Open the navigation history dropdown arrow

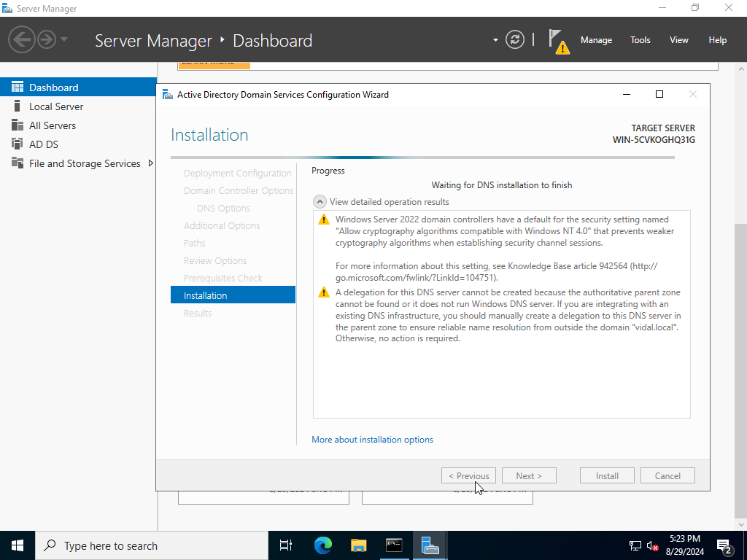click(x=64, y=39)
